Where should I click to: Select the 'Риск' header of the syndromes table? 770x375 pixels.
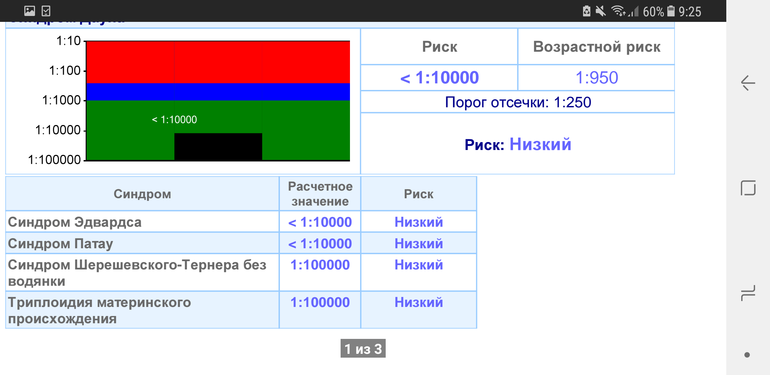[419, 194]
